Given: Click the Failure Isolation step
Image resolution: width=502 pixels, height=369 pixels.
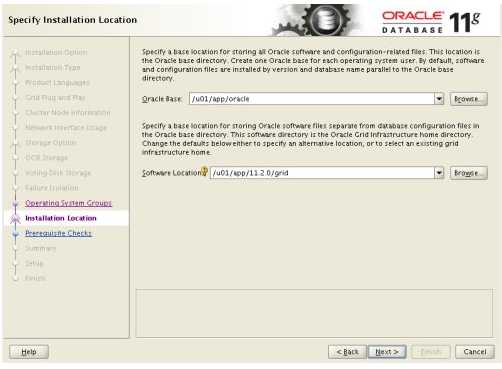Looking at the screenshot, I should point(52,188).
